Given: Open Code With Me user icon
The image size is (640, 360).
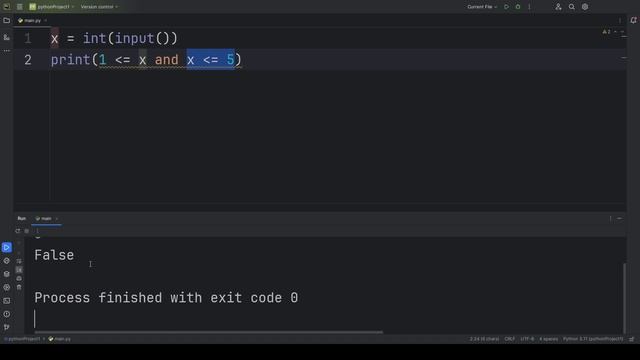Looking at the screenshot, I should pos(558,7).
